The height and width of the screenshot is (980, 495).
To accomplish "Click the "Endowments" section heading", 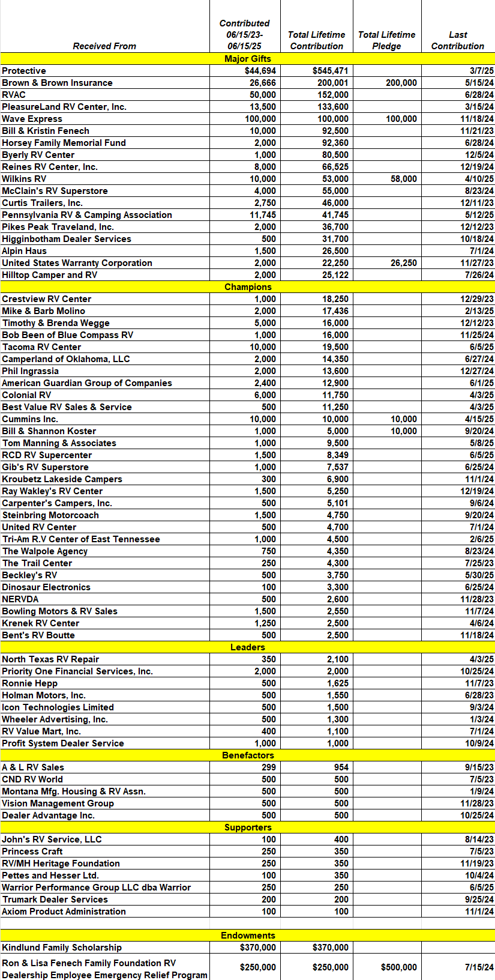I will 248,936.
